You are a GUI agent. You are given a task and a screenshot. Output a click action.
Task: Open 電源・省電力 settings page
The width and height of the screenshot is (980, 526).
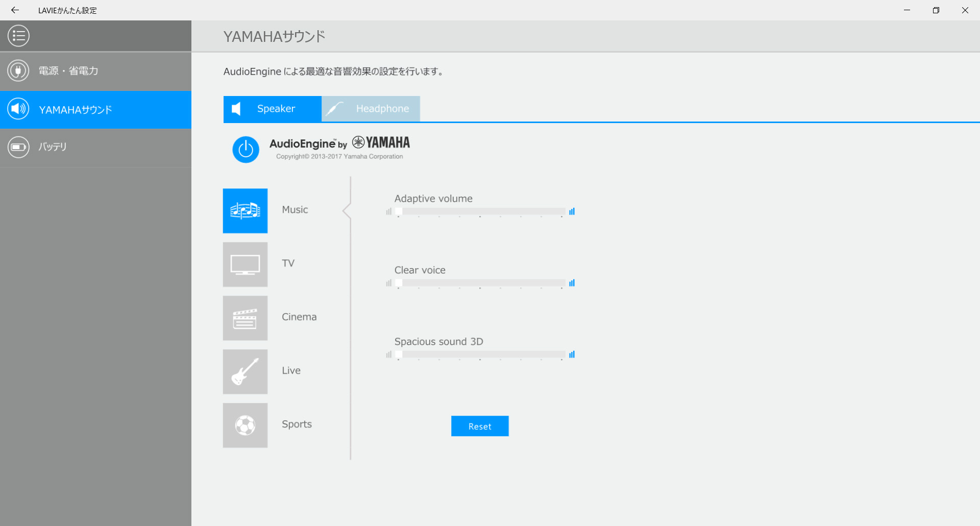tap(95, 71)
